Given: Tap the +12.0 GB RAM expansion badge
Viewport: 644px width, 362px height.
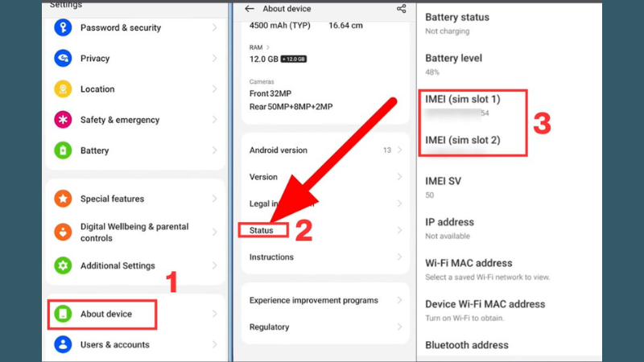Looking at the screenshot, I should pos(294,59).
